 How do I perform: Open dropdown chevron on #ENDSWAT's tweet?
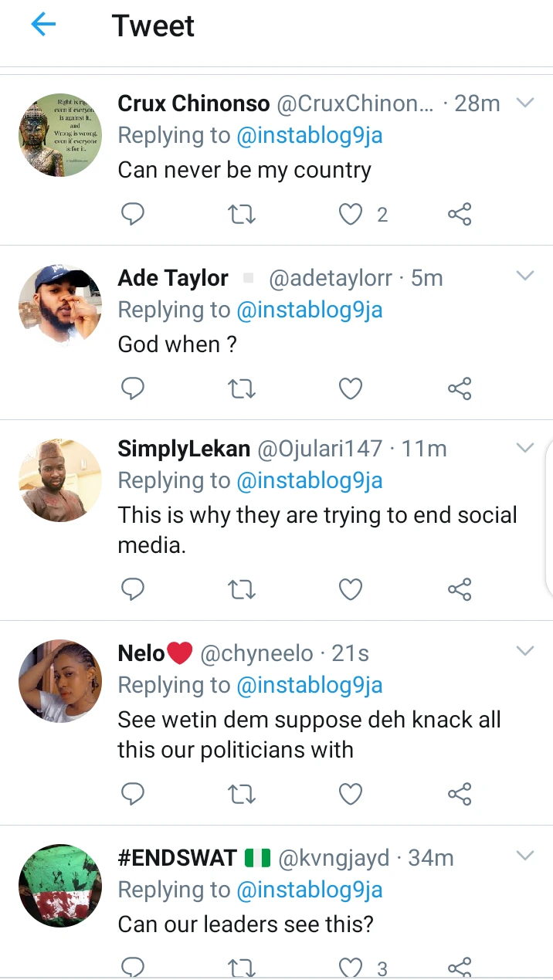(x=525, y=856)
